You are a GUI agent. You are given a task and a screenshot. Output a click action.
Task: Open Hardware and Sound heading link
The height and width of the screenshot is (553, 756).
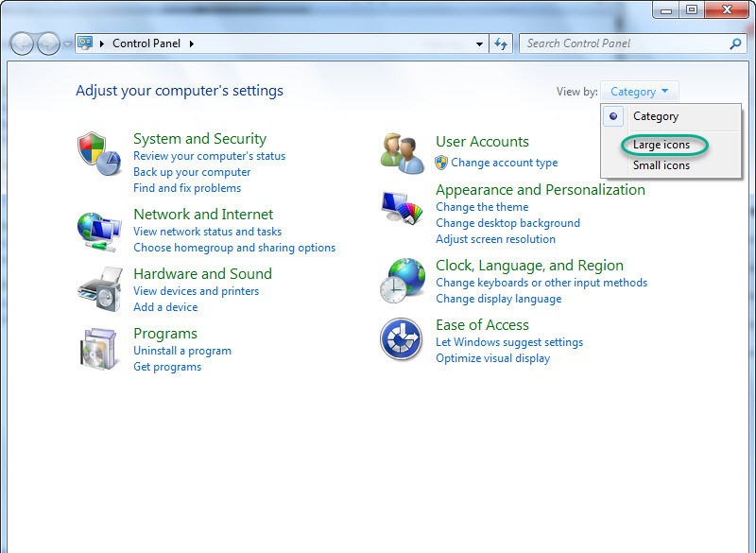(202, 274)
